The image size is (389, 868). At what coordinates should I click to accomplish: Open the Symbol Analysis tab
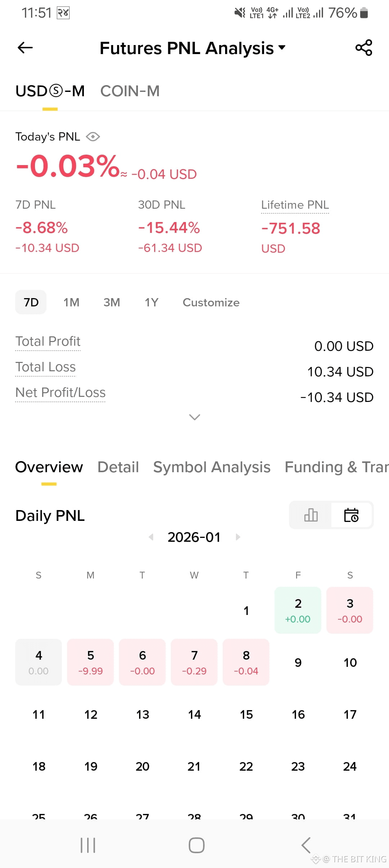212,467
